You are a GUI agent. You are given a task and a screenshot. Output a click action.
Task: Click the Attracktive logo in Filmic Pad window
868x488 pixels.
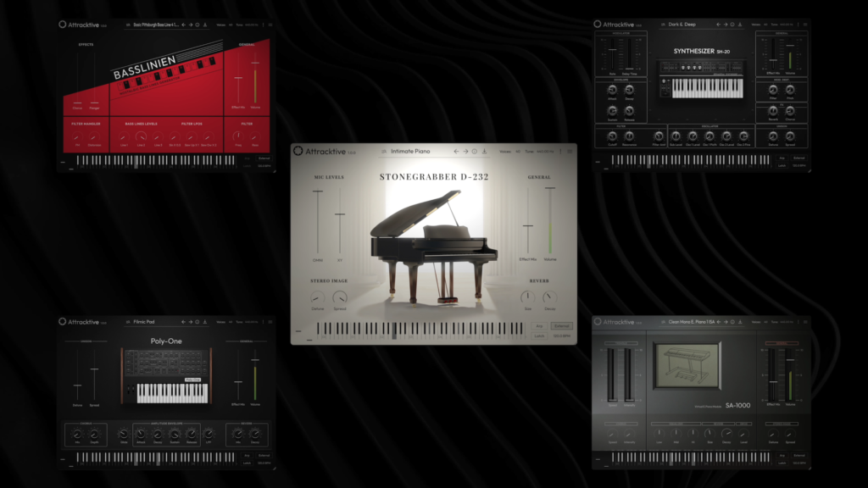point(63,322)
